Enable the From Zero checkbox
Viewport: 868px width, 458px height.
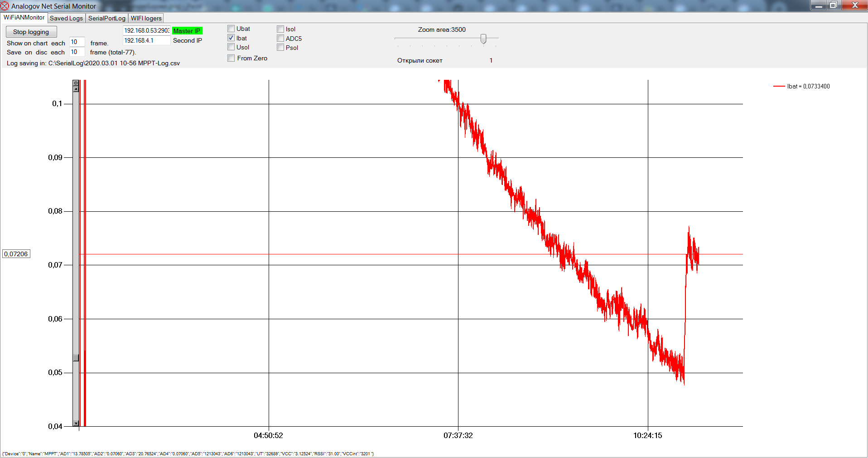tap(231, 58)
